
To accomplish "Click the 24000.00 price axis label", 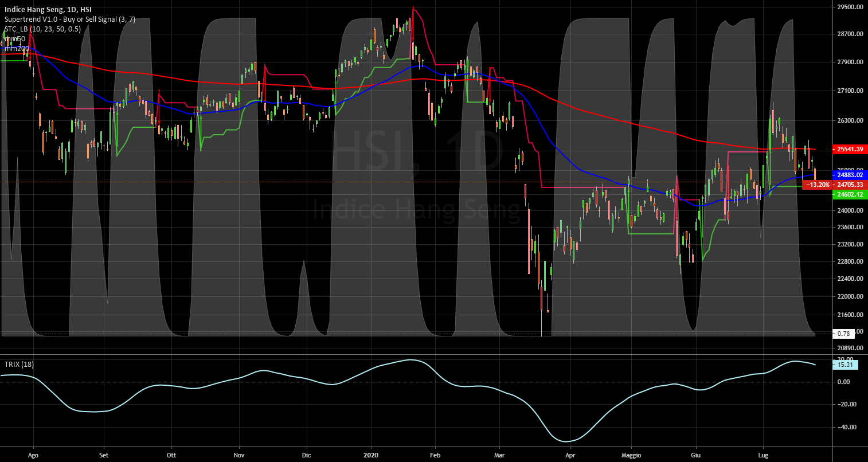I will point(850,211).
